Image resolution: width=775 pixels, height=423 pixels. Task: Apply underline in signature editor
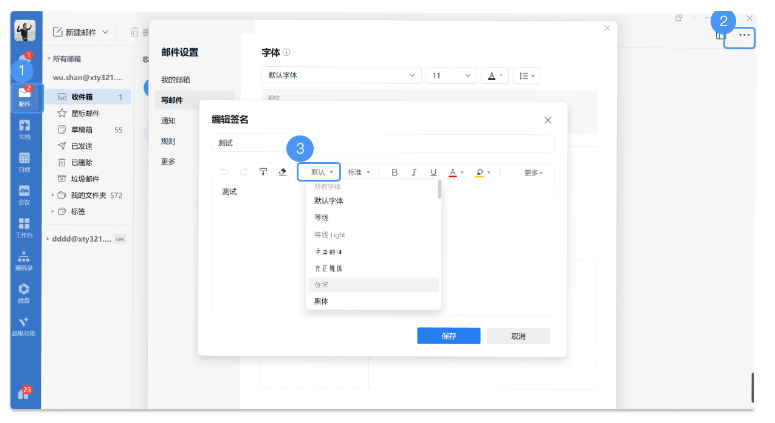pos(433,172)
